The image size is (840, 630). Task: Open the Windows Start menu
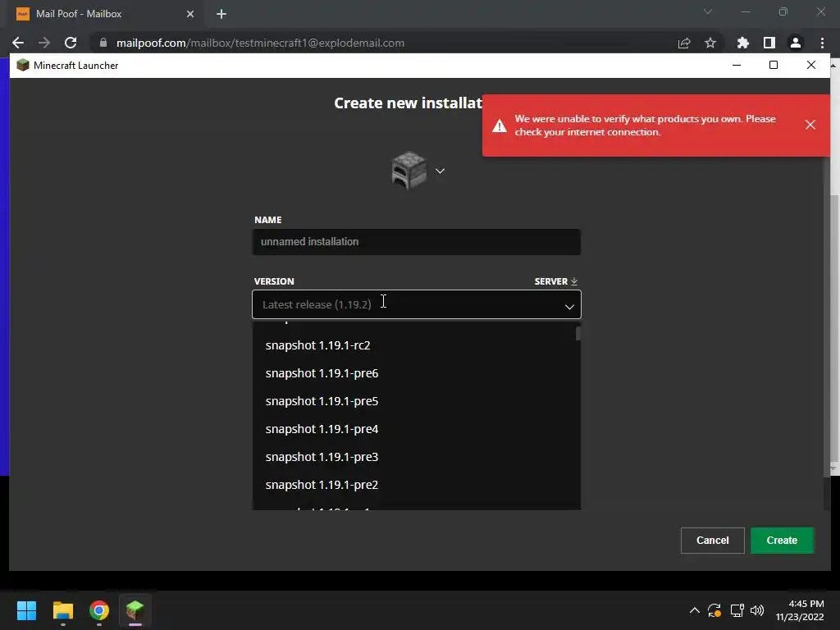tap(26, 610)
